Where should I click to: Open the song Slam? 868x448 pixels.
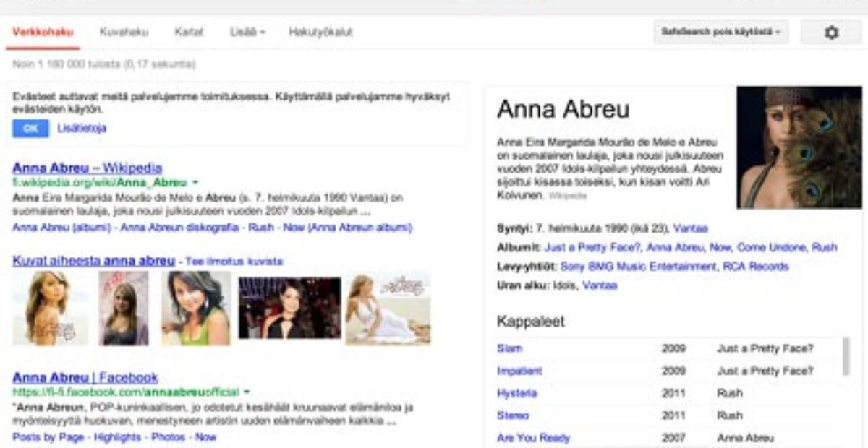click(x=509, y=348)
